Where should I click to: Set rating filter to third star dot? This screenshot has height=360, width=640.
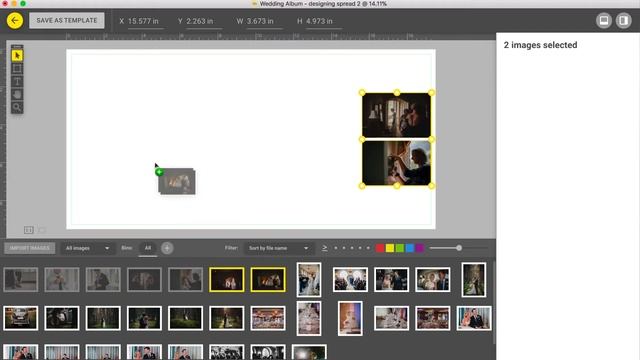click(352, 248)
